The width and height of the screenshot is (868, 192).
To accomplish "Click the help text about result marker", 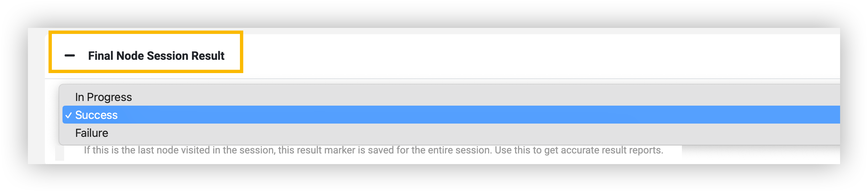I will [x=373, y=150].
